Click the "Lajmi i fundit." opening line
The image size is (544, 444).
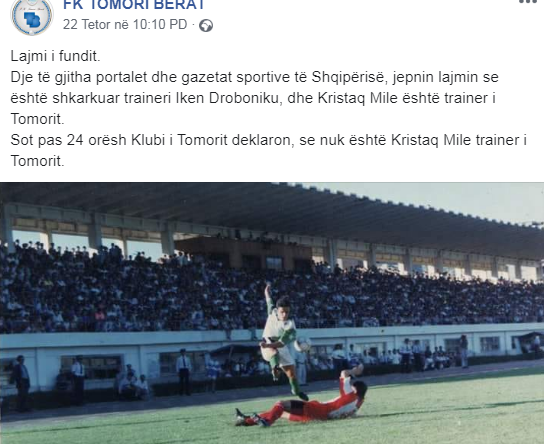pyautogui.click(x=56, y=56)
